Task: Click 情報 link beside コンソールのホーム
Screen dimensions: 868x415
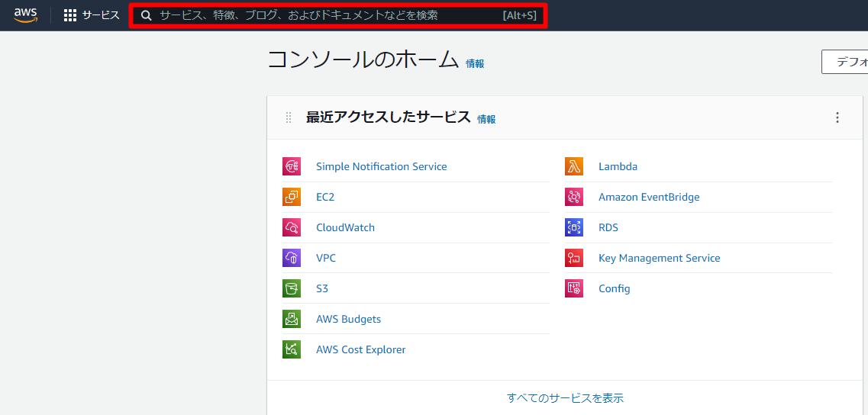Action: click(475, 63)
